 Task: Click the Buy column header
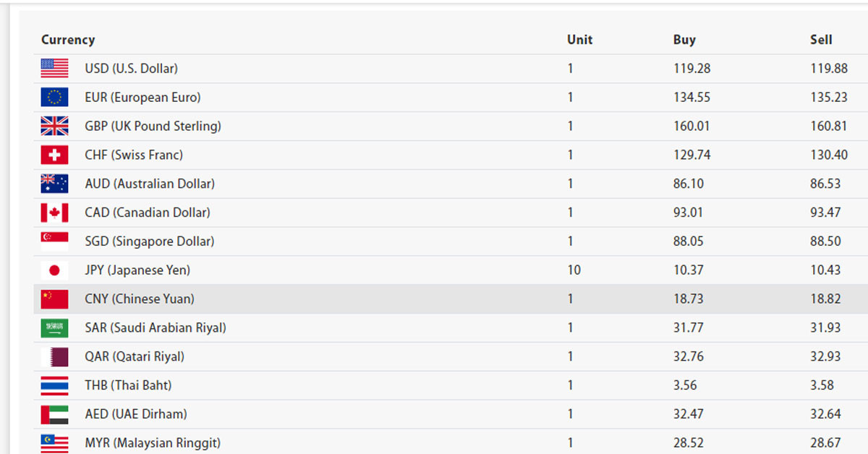684,40
